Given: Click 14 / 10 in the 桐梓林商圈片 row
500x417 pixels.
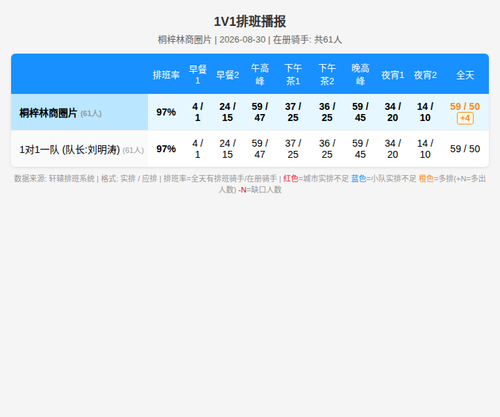Looking at the screenshot, I should click(425, 112).
